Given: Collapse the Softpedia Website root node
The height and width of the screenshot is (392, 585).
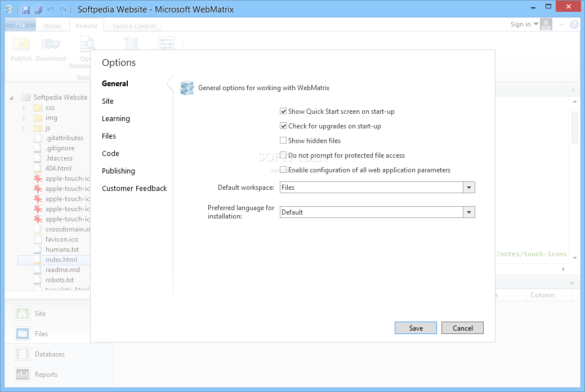Looking at the screenshot, I should point(12,98).
